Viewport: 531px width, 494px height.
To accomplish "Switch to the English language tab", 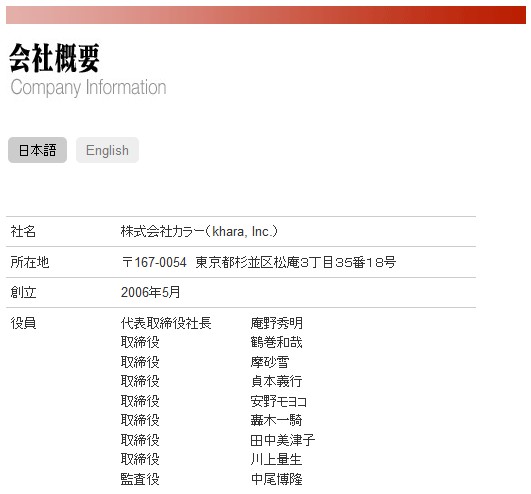I will coord(107,150).
